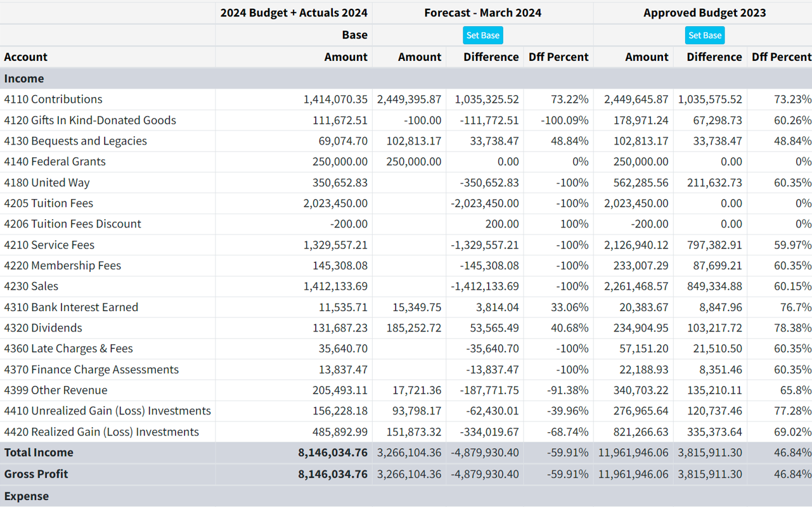Click the -91.38% Other Revenue percent

click(567, 390)
